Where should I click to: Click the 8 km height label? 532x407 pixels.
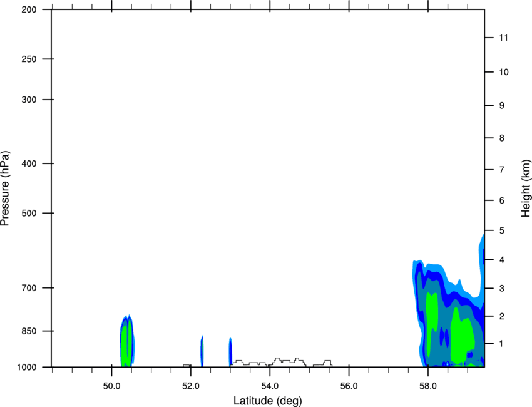(x=502, y=138)
